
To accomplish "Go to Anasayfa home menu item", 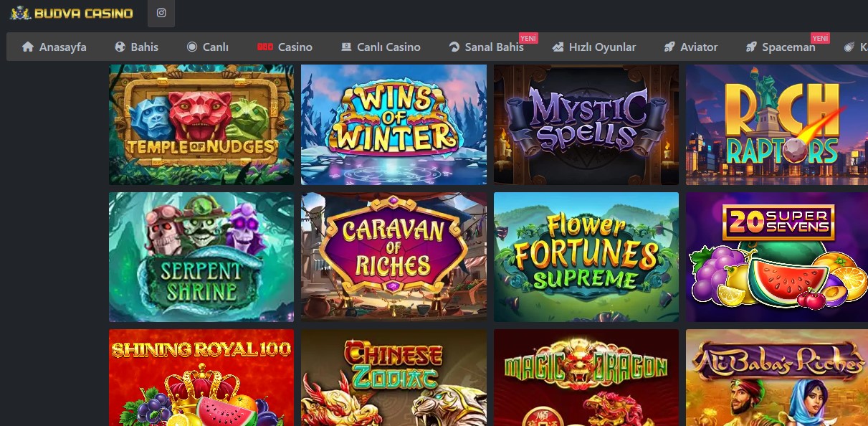I will [x=54, y=47].
